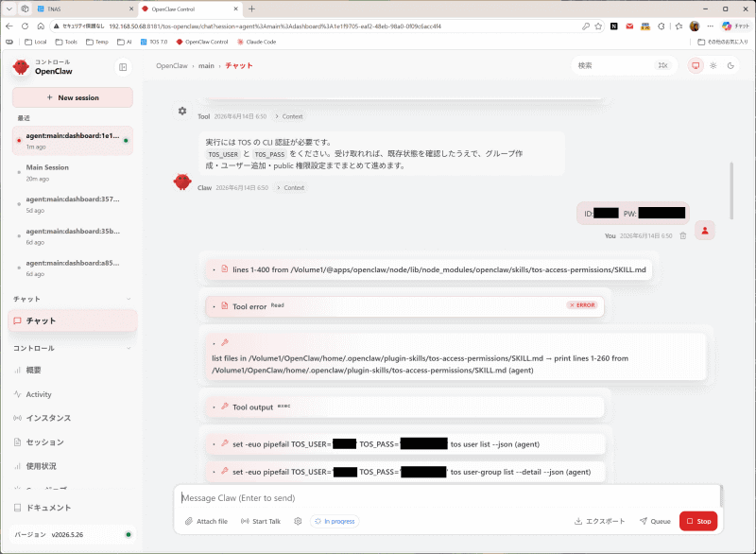Open the ドキュメント sidebar link
The width and height of the screenshot is (756, 554).
[x=73, y=508]
